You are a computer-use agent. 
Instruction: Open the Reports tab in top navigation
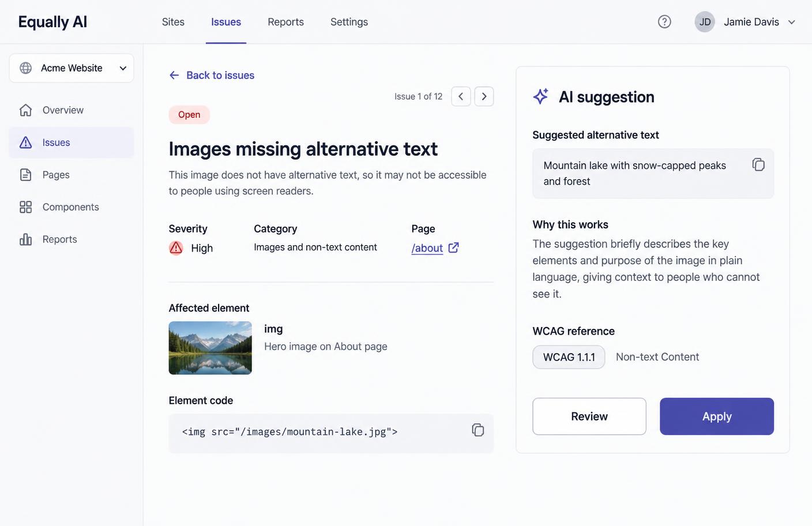[x=285, y=22]
